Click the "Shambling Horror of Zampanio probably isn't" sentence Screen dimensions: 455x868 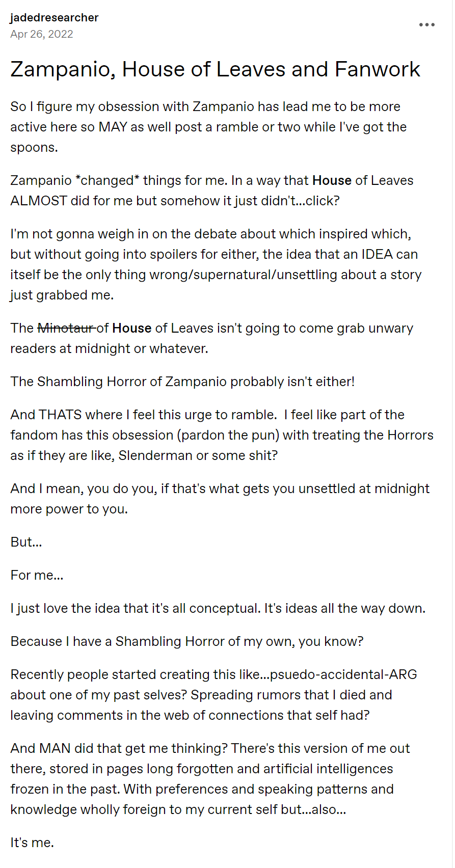(182, 382)
